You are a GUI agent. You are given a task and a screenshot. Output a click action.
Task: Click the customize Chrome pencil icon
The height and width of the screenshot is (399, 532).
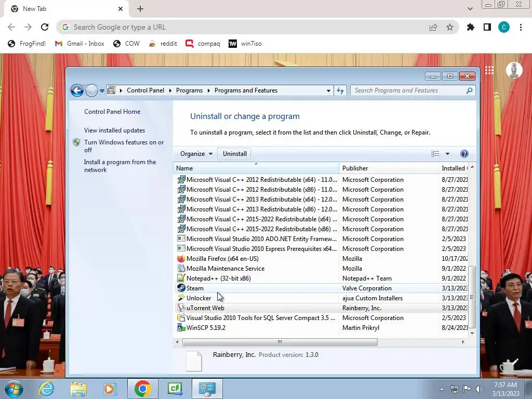(x=515, y=362)
